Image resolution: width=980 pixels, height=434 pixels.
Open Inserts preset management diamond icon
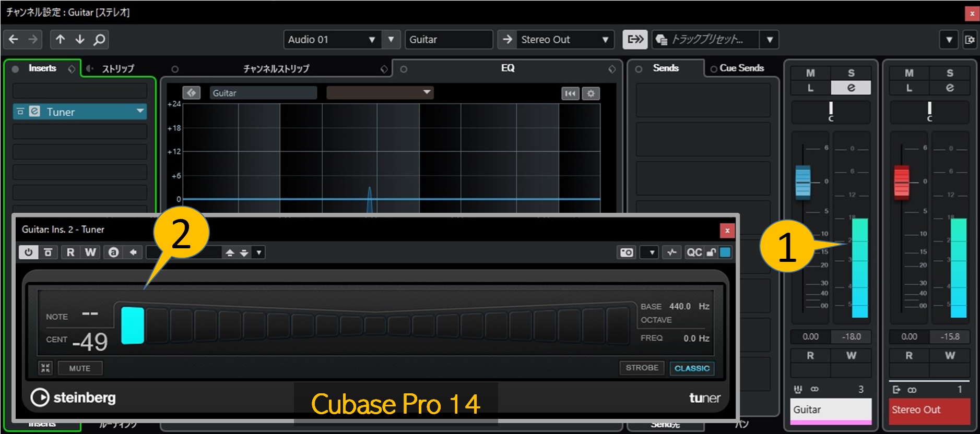72,69
